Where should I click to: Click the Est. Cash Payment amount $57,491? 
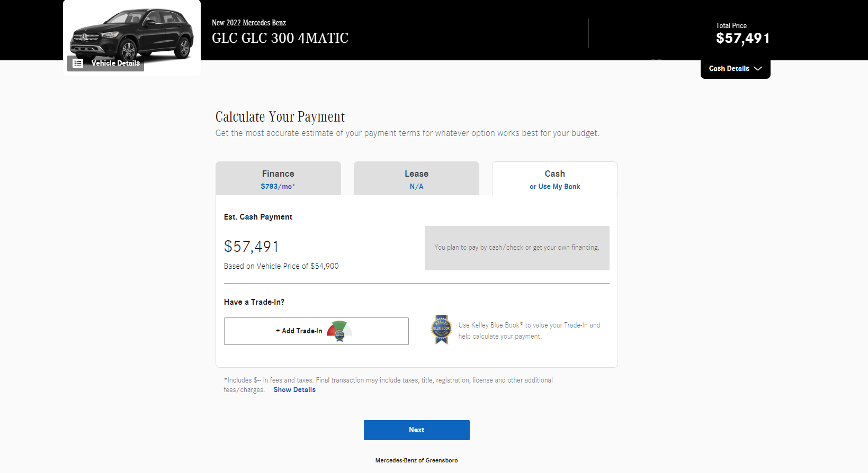click(252, 247)
